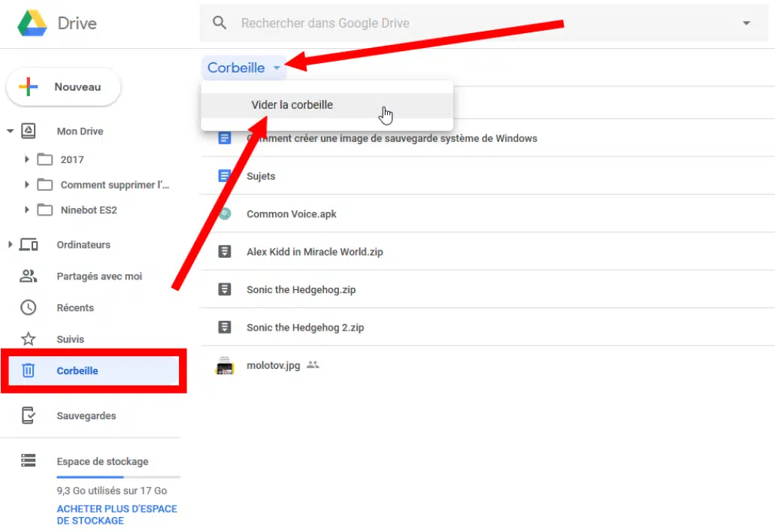The image size is (775, 532).
Task: Expand the 2017 folder arrow
Action: (27, 159)
